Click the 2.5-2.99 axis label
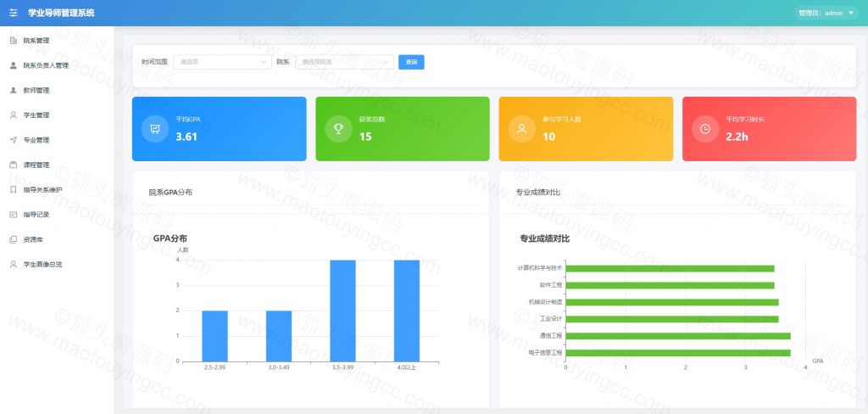 click(214, 368)
